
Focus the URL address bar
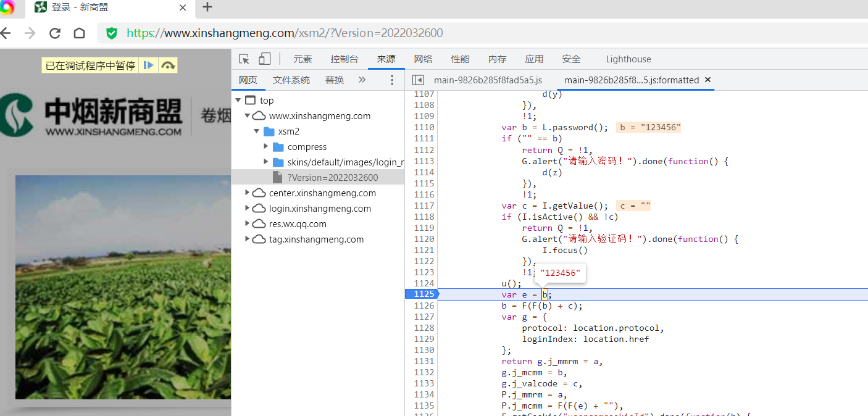click(482, 33)
